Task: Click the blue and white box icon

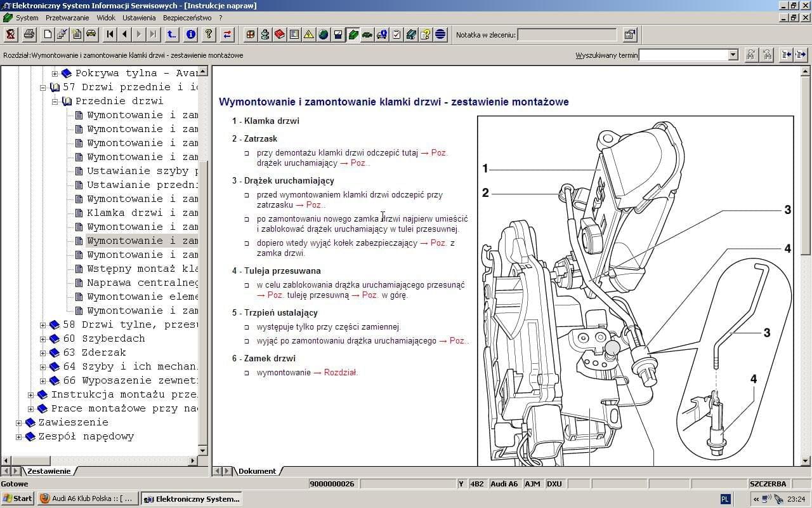Action: point(338,34)
